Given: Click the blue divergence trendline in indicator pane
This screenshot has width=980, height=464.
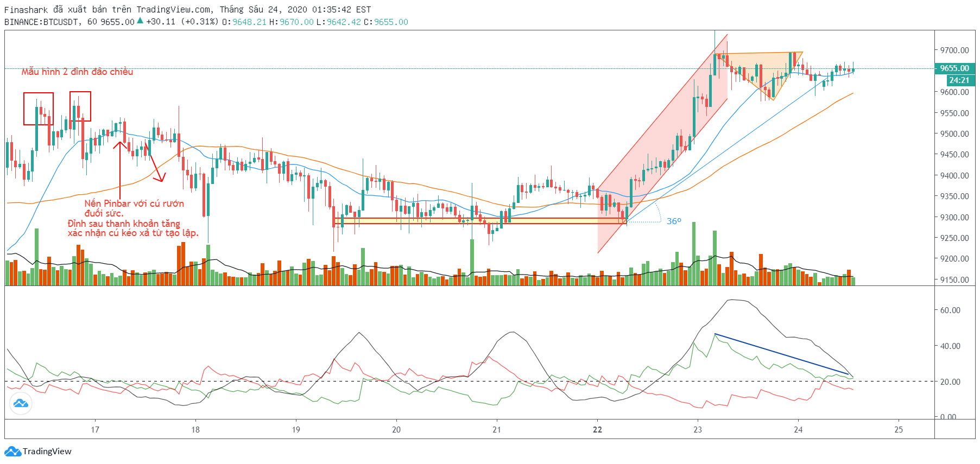Looking at the screenshot, I should pos(782,354).
